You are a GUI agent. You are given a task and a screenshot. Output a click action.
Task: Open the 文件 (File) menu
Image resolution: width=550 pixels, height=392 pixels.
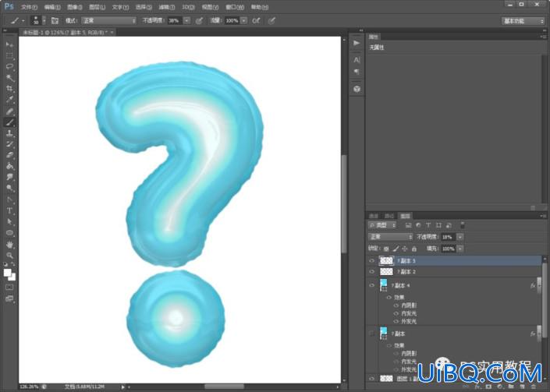point(29,7)
